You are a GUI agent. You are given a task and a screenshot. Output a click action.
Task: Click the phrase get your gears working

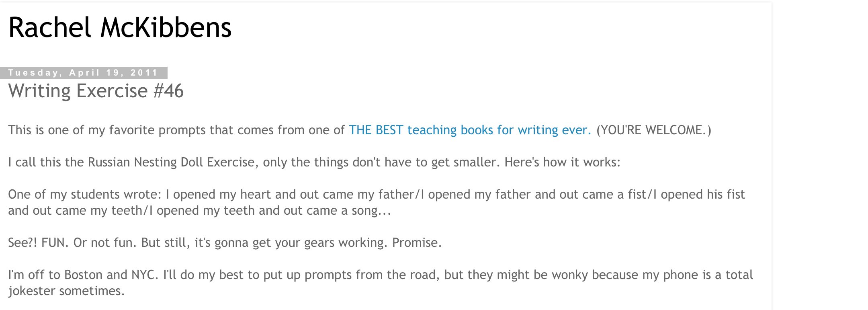tap(318, 242)
